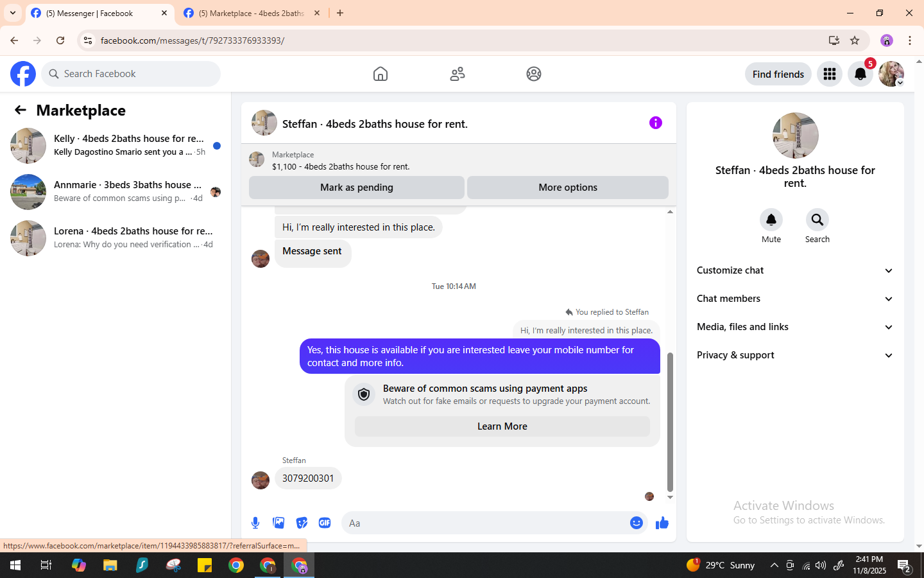The height and width of the screenshot is (578, 924).
Task: Open Task View on the taskbar
Action: 46,565
